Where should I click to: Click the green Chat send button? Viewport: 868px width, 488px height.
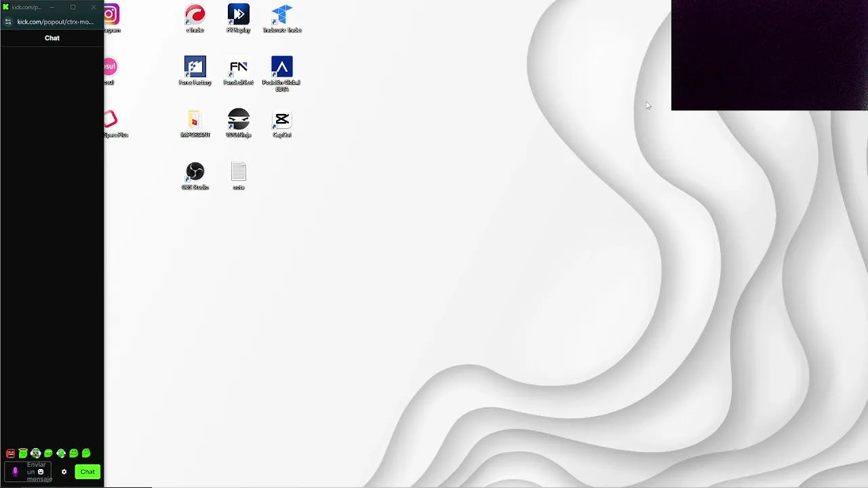click(87, 472)
